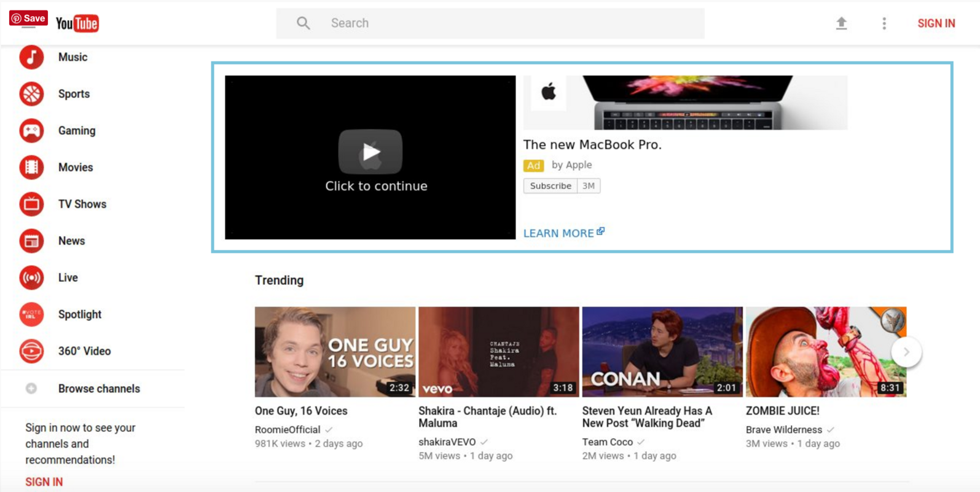The image size is (980, 492).
Task: Open 360° Video menu label
Action: click(x=84, y=351)
